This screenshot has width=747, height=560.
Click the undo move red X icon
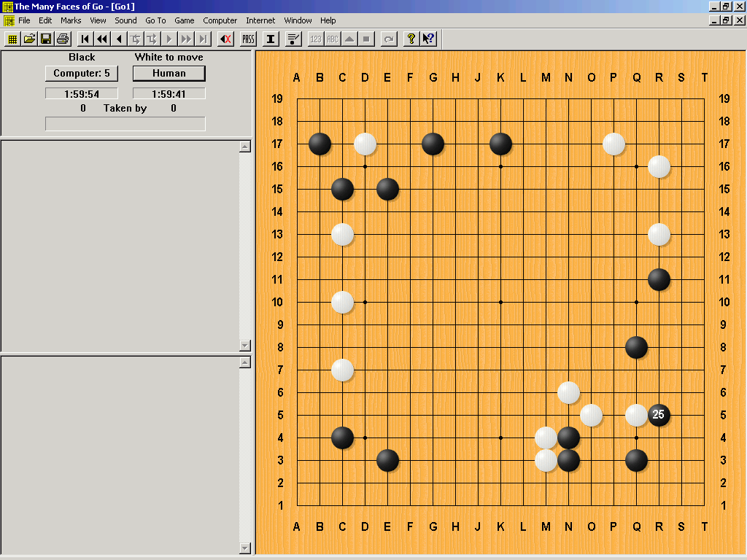pos(226,39)
